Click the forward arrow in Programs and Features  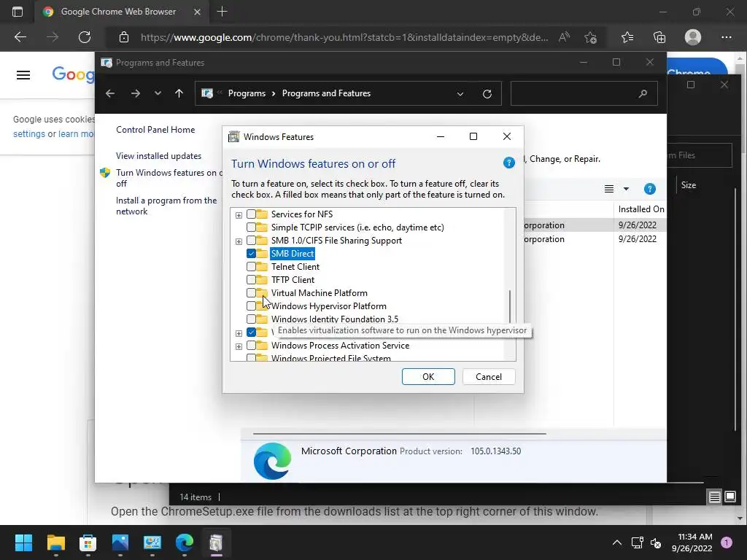tap(135, 93)
